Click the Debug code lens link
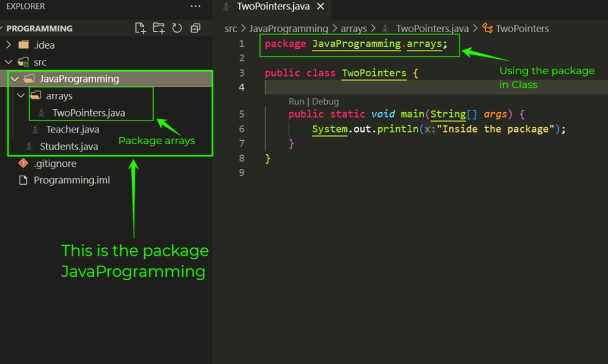The image size is (608, 364). (325, 102)
